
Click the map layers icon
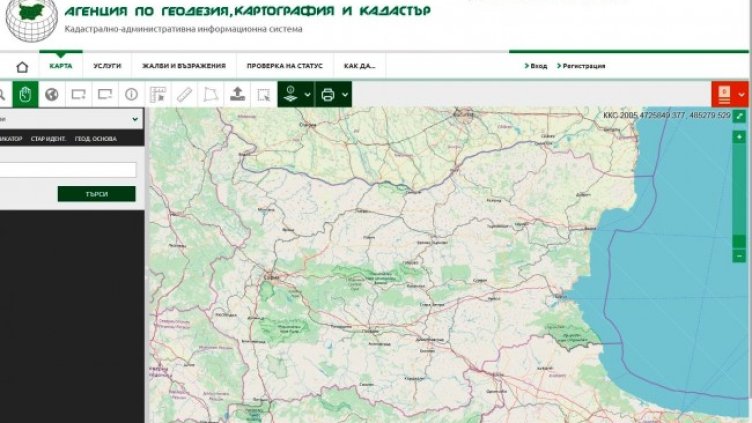coord(290,94)
